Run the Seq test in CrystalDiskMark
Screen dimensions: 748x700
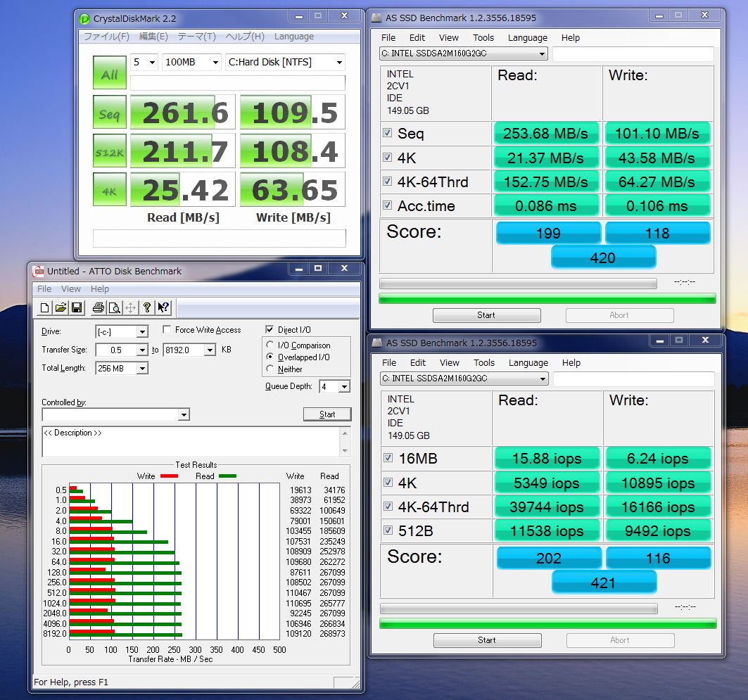pyautogui.click(x=110, y=112)
